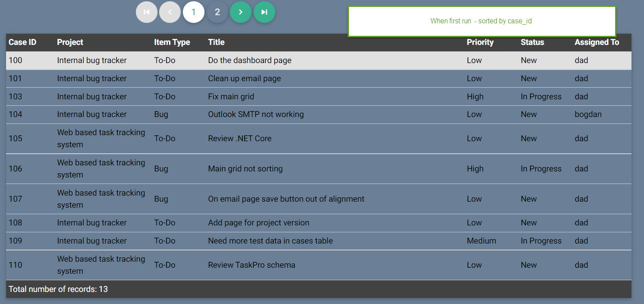Viewport: 644px width, 304px height.
Task: Click title 'Review TaskPro schema'
Action: [x=252, y=265]
